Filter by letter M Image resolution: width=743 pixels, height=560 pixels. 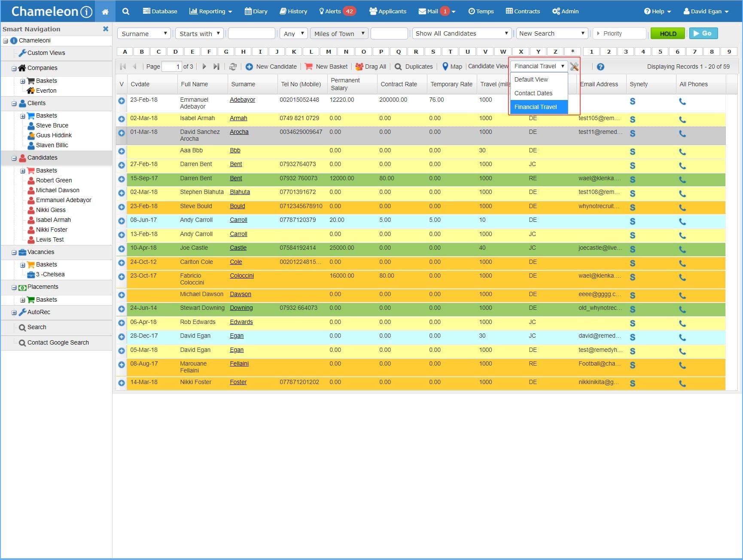tap(329, 51)
